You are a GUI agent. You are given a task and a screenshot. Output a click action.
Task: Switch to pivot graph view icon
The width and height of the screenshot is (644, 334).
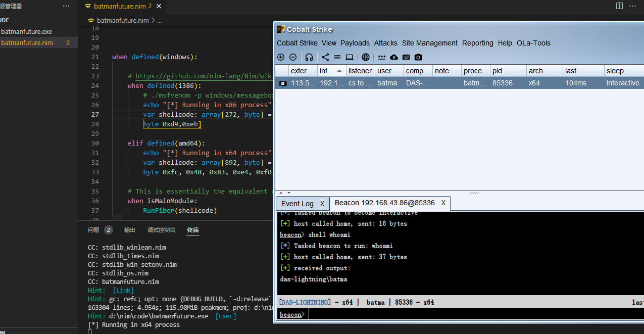325,57
